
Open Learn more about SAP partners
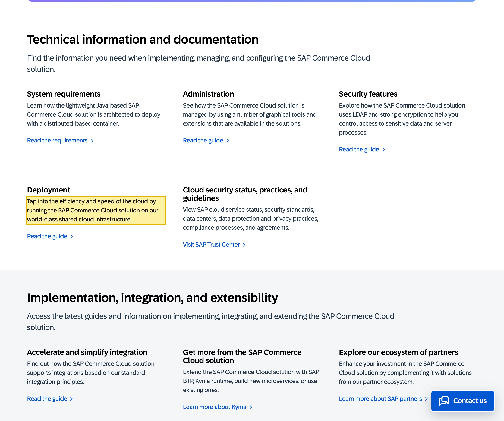point(383,399)
